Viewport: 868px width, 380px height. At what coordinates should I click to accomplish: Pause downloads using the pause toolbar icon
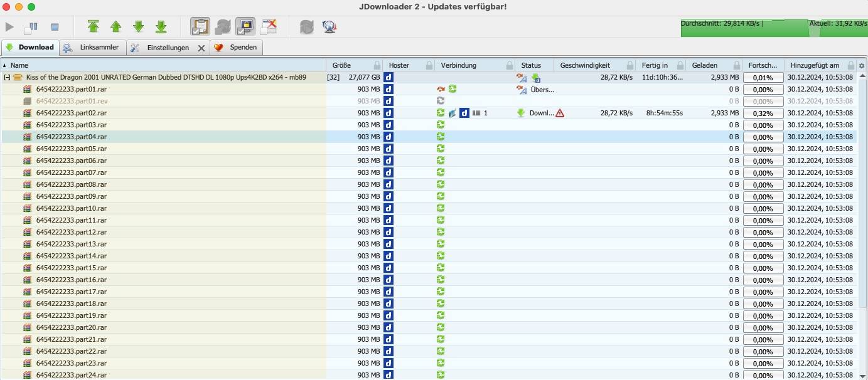pos(31,27)
